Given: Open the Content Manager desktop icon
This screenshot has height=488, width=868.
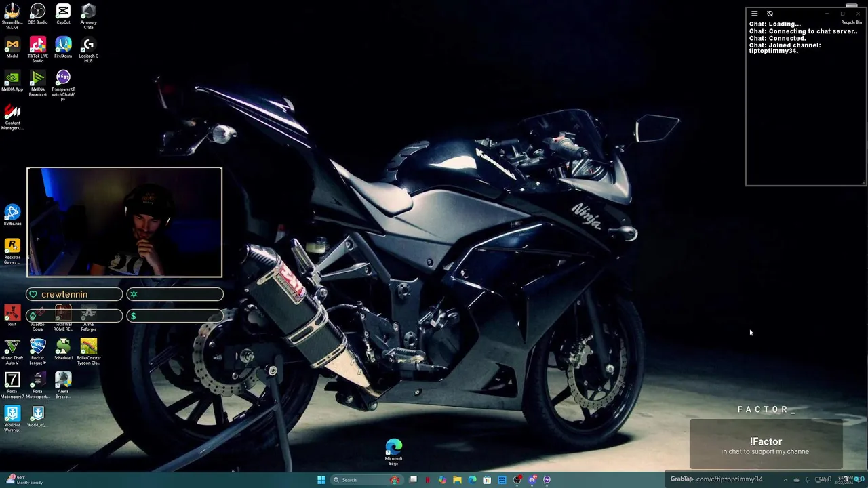Looking at the screenshot, I should point(12,117).
